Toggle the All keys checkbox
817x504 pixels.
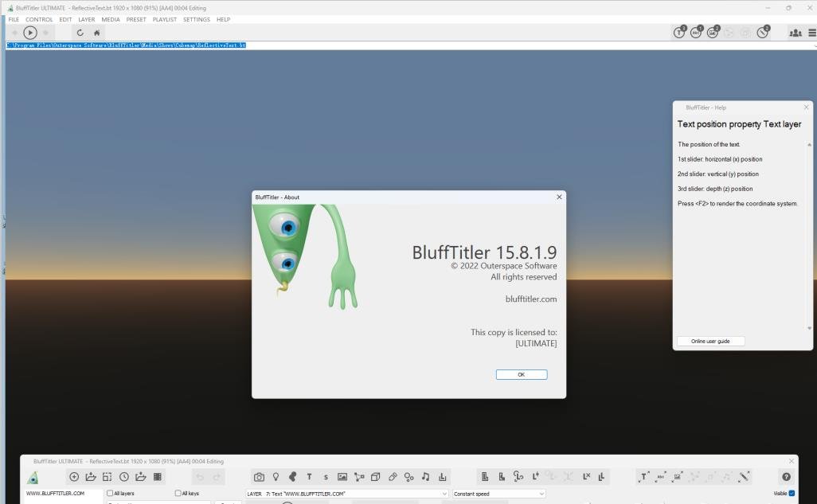(x=178, y=493)
